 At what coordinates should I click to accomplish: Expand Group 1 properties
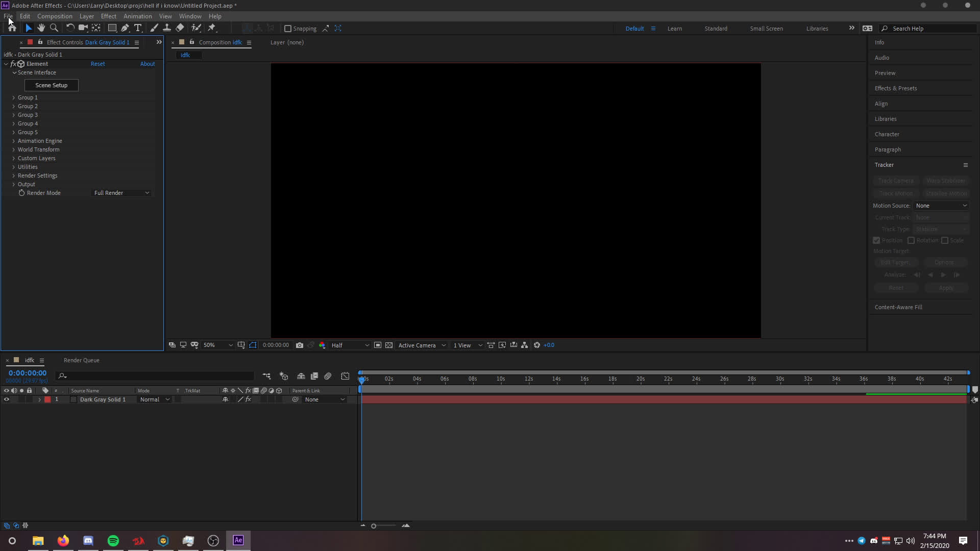14,97
